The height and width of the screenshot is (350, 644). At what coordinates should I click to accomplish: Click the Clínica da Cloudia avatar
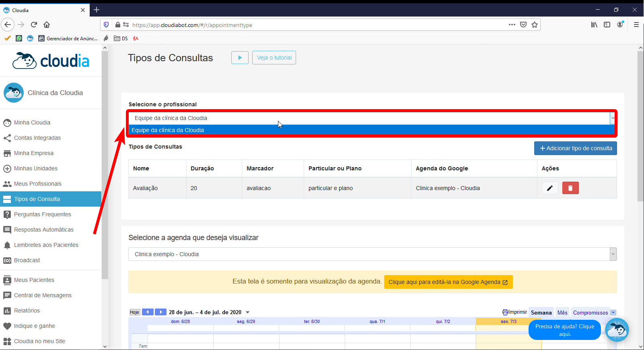[x=14, y=93]
